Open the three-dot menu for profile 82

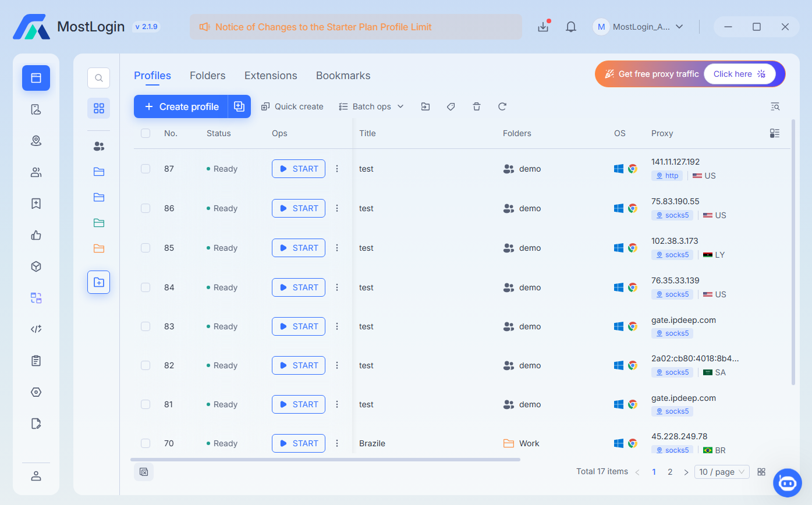[x=337, y=365]
